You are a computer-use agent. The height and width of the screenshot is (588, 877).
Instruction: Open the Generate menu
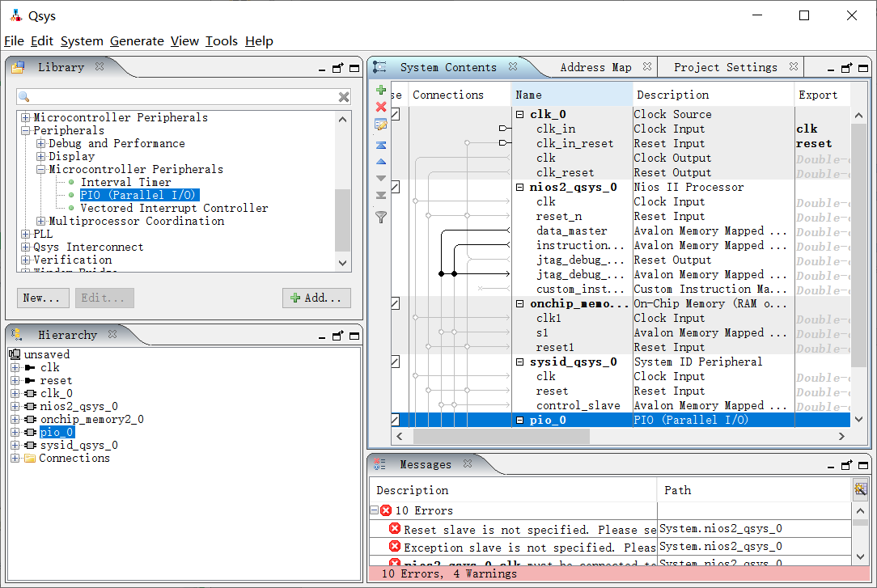[137, 41]
